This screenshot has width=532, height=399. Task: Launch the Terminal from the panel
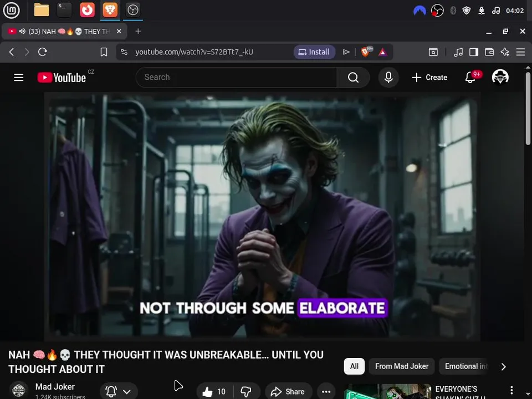[64, 10]
